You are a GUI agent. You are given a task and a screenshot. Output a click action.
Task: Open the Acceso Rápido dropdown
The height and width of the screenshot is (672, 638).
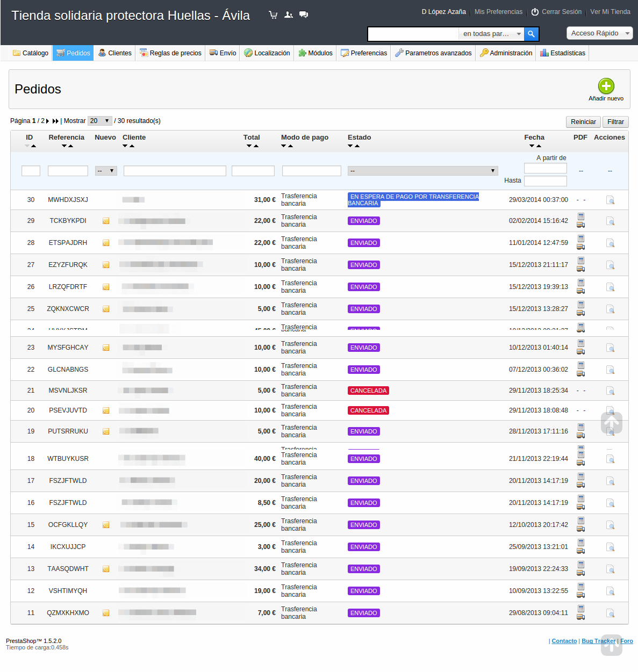click(599, 33)
